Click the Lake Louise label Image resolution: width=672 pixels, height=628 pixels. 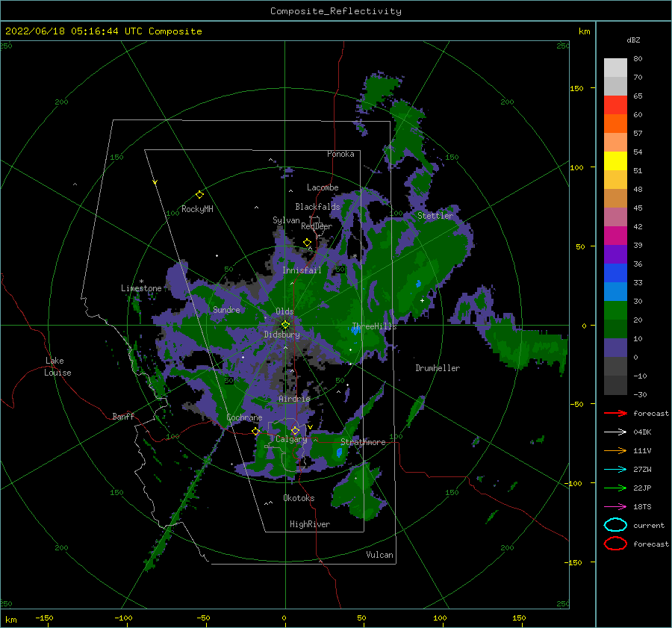coord(57,367)
